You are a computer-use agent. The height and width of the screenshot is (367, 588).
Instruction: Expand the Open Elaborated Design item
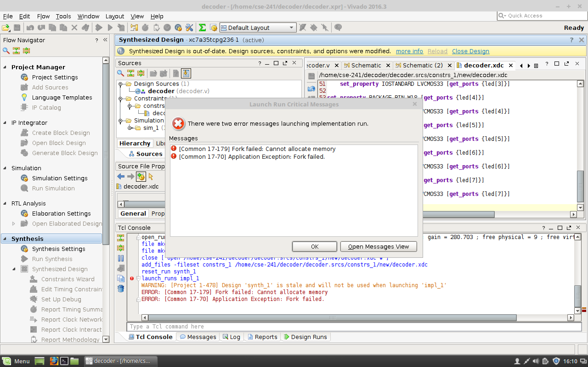tap(14, 224)
